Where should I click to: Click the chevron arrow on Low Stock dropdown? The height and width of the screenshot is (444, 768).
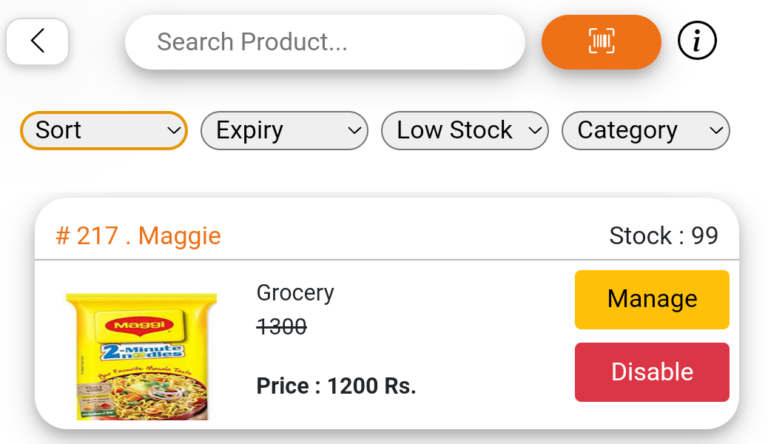tap(535, 131)
